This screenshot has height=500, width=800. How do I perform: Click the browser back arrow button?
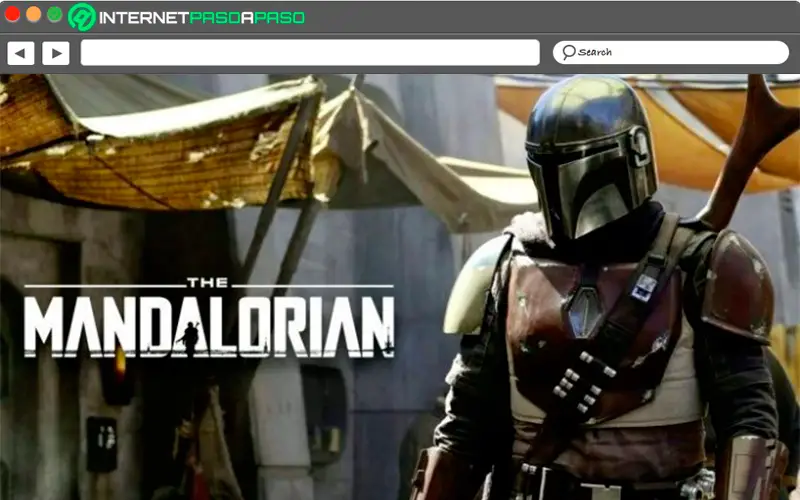21,53
